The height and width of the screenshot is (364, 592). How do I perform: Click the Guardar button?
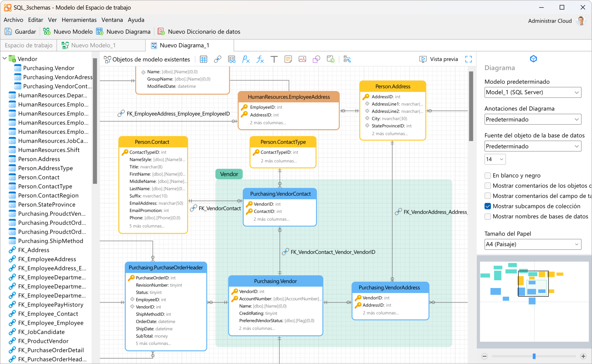pos(21,32)
